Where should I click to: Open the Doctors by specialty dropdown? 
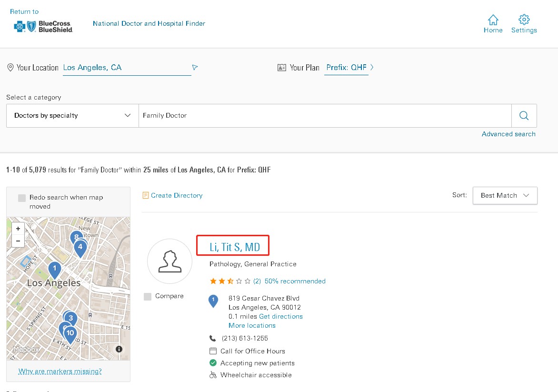[x=72, y=116]
